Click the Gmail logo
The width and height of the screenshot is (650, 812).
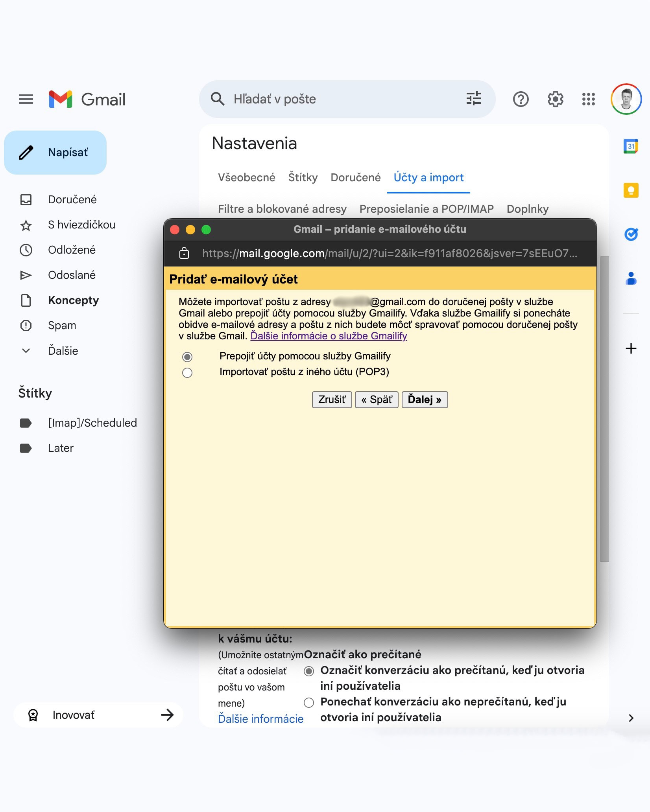point(87,99)
